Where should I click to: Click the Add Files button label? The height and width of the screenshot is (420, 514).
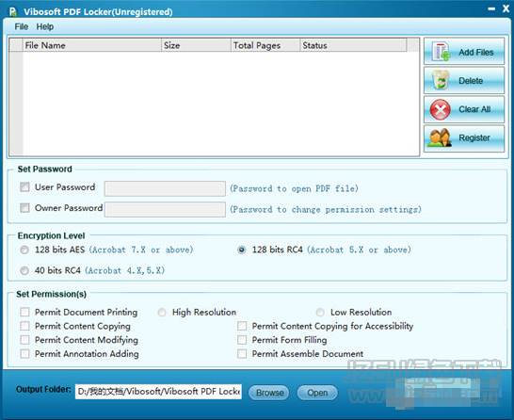[x=476, y=52]
